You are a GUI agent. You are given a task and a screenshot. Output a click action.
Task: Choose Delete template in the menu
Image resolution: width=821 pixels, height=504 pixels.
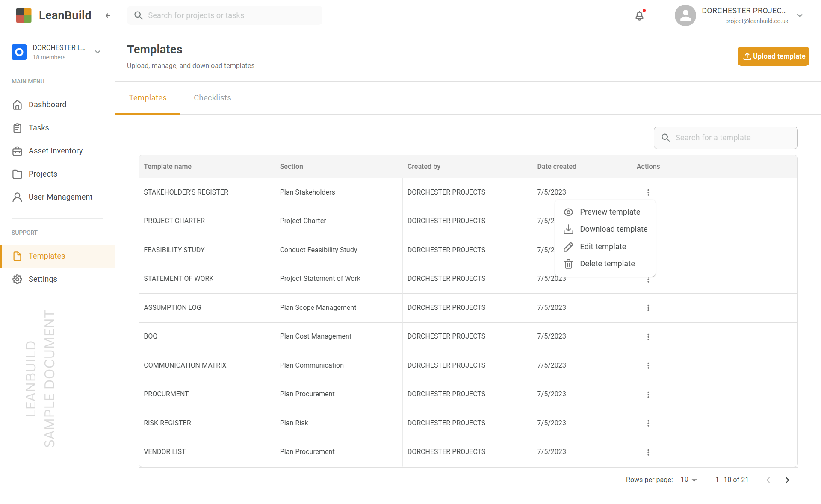coord(607,264)
